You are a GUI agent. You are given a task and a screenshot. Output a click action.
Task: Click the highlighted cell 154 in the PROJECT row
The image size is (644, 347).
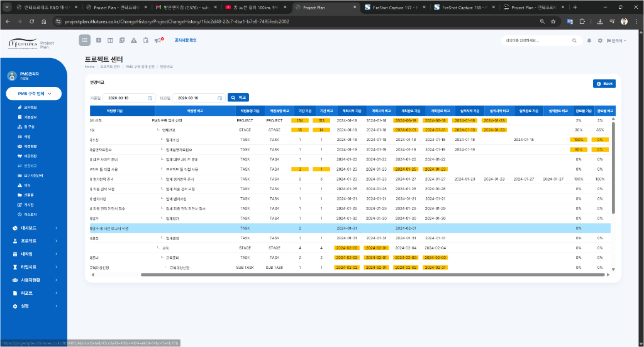pos(300,120)
